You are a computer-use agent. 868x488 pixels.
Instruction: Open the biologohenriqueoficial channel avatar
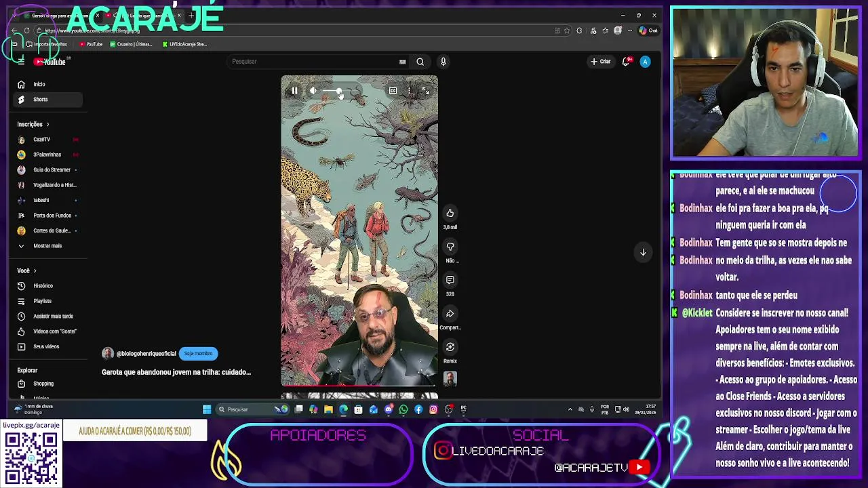(108, 353)
